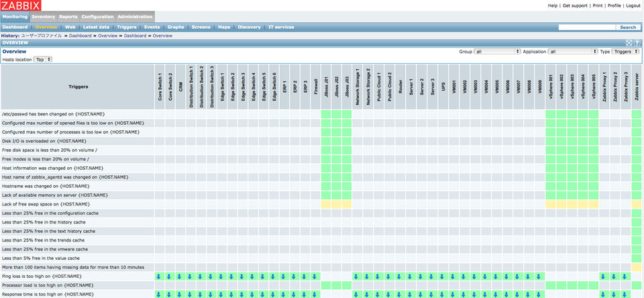The width and height of the screenshot is (644, 298).
Task: Click the Logout link
Action: 633,6
